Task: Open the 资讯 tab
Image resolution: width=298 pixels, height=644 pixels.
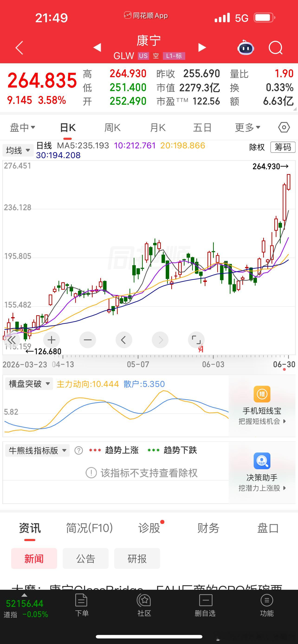Action: [30, 528]
